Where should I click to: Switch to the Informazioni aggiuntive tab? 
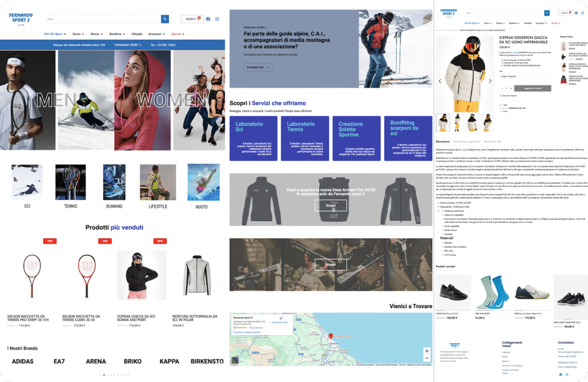tap(466, 142)
